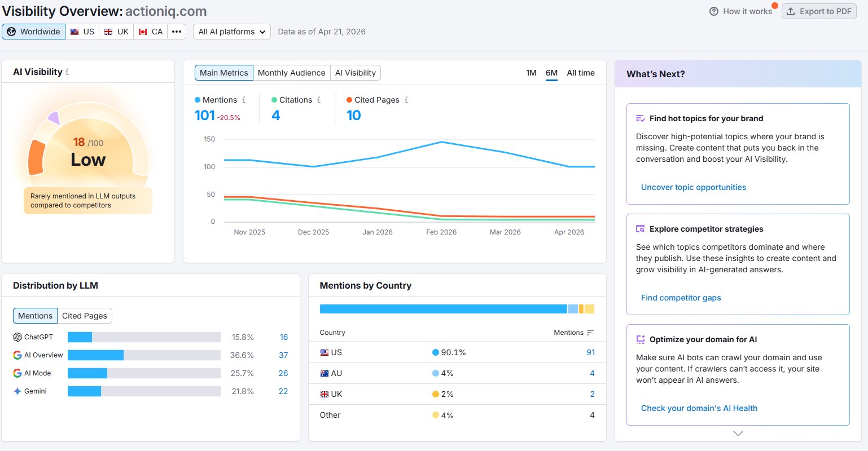Click the Australia flag in AU row
Viewport: 868px width, 451px height.
pos(325,373)
